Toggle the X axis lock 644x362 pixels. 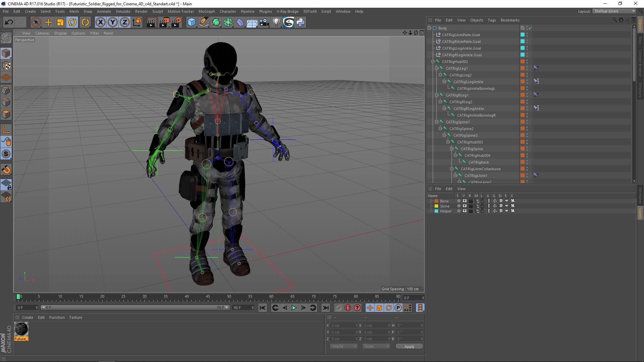tap(100, 22)
